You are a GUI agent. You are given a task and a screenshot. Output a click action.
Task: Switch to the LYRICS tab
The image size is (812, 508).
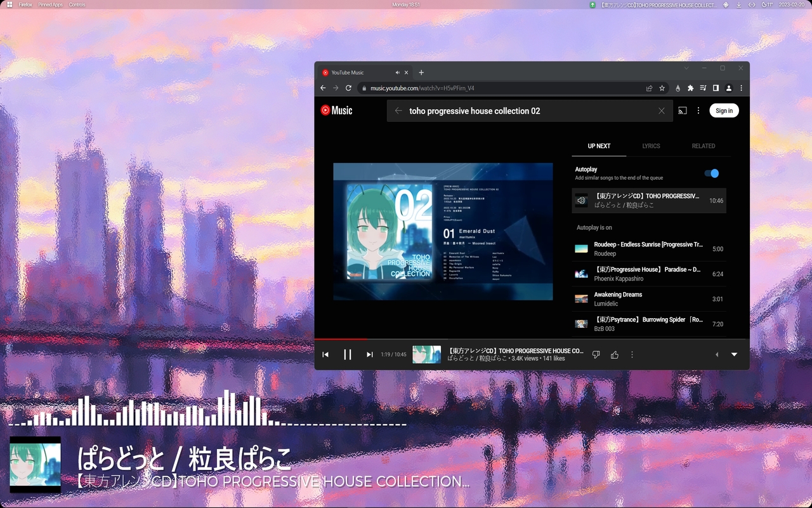[x=651, y=146]
